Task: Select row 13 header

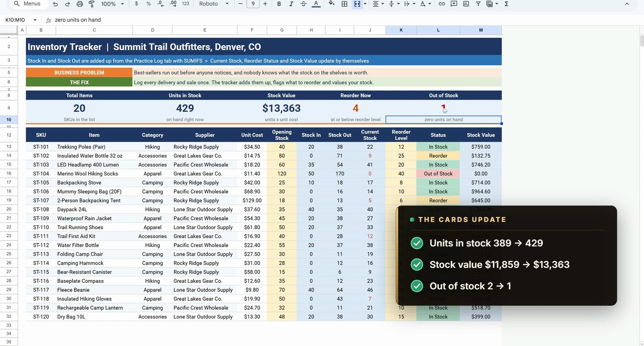Action: (9, 146)
